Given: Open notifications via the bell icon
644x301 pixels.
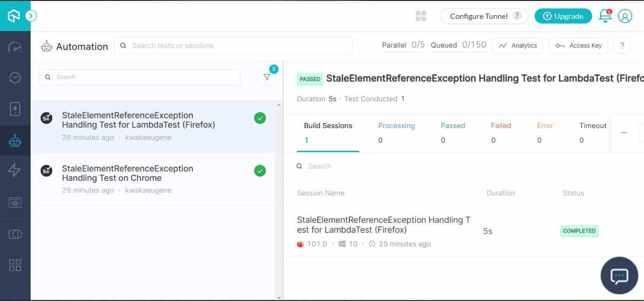Looking at the screenshot, I should point(605,16).
